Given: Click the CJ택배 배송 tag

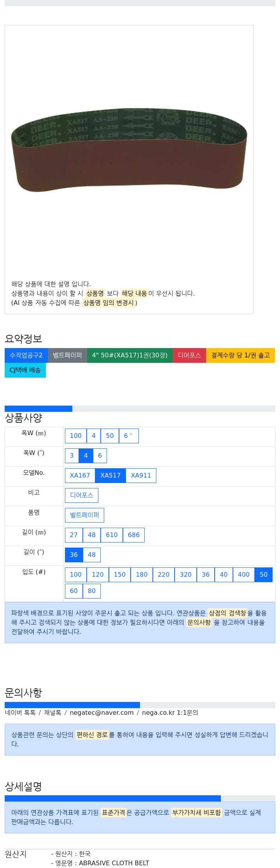Looking at the screenshot, I should click(x=25, y=370).
